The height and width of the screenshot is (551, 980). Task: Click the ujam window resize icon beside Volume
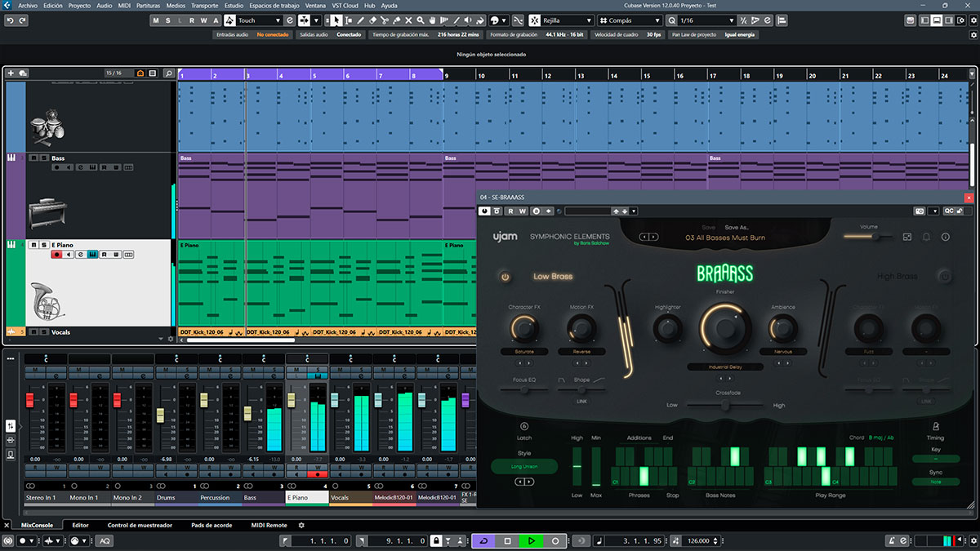click(x=906, y=238)
